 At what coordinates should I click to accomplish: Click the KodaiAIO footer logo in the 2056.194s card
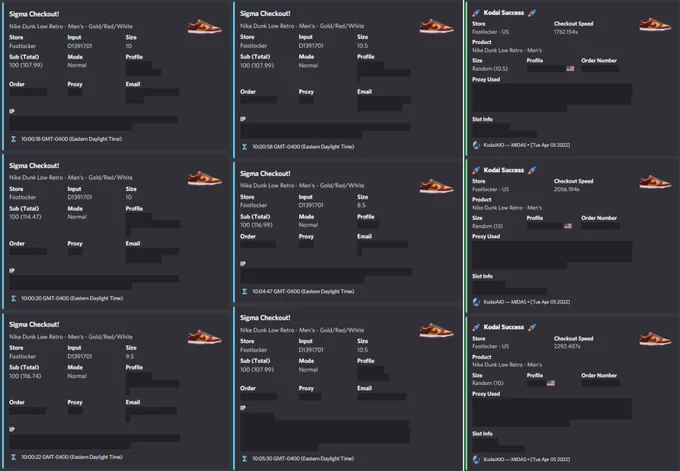pyautogui.click(x=476, y=302)
